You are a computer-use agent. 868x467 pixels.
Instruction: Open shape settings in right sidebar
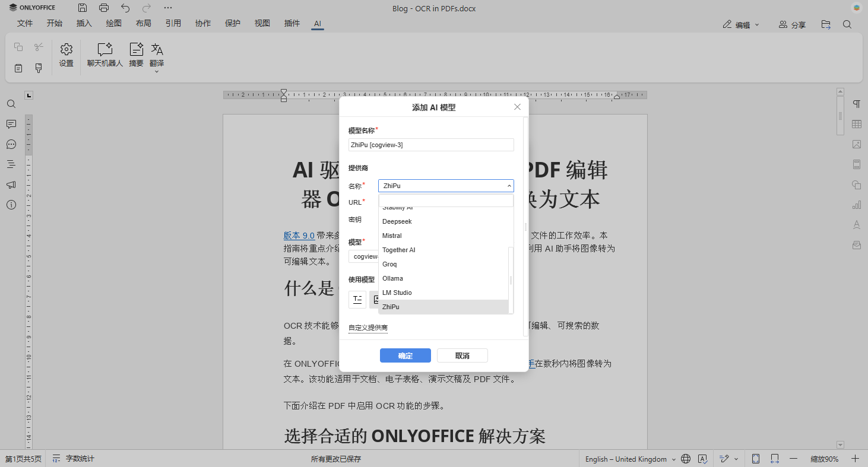pos(857,185)
